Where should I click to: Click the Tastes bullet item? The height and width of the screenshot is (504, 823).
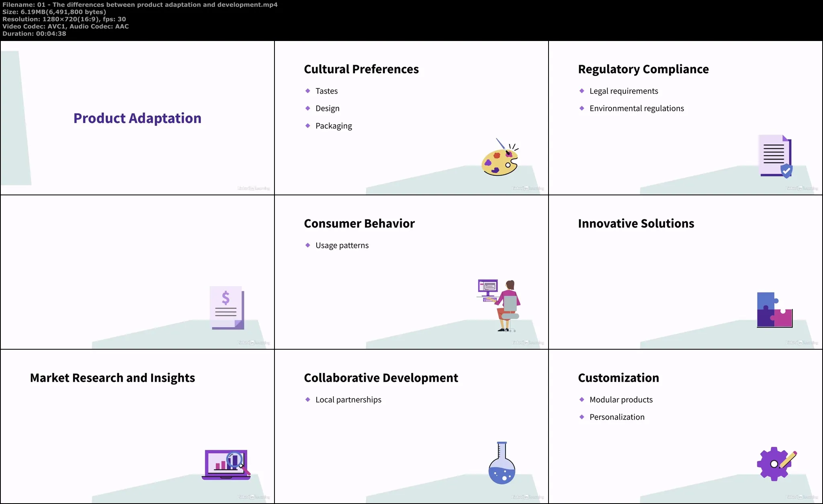pyautogui.click(x=326, y=91)
